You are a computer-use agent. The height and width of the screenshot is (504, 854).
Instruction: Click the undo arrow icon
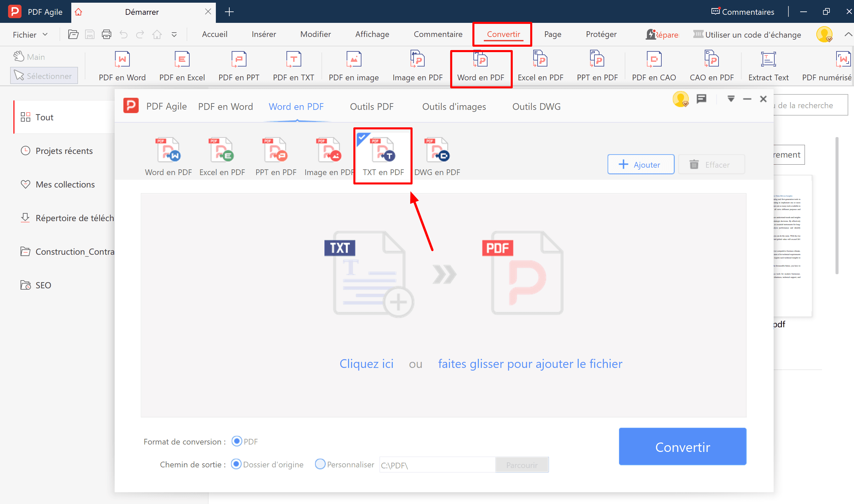pyautogui.click(x=123, y=34)
